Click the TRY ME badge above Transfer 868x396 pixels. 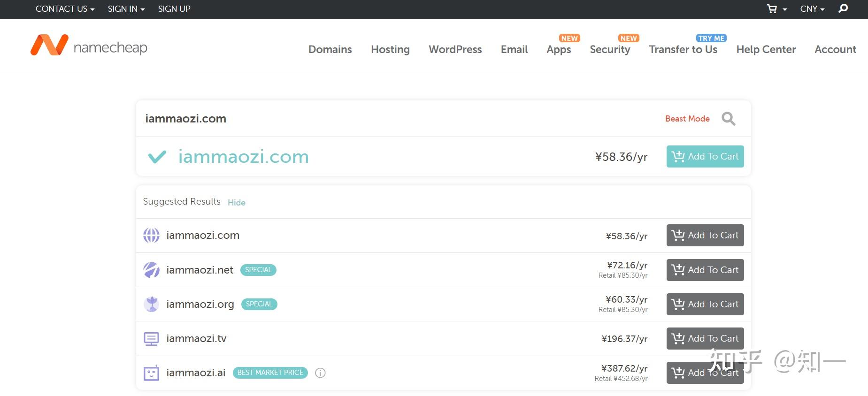(711, 38)
